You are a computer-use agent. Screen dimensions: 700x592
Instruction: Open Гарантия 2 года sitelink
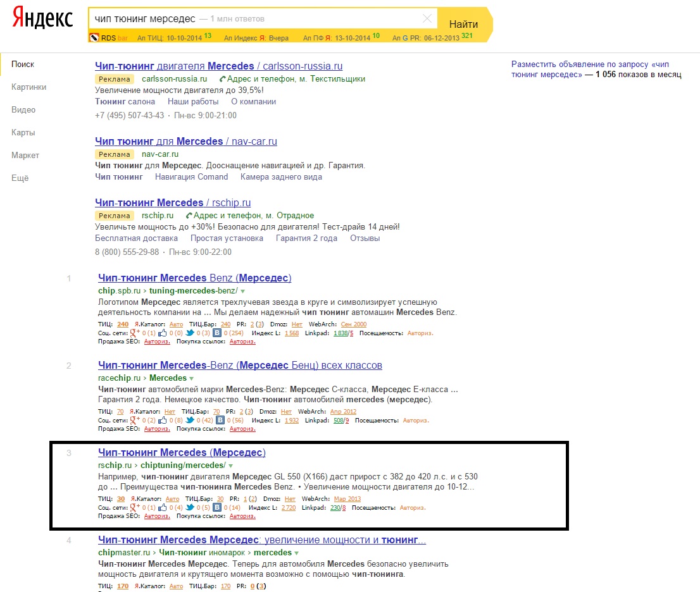pos(306,238)
